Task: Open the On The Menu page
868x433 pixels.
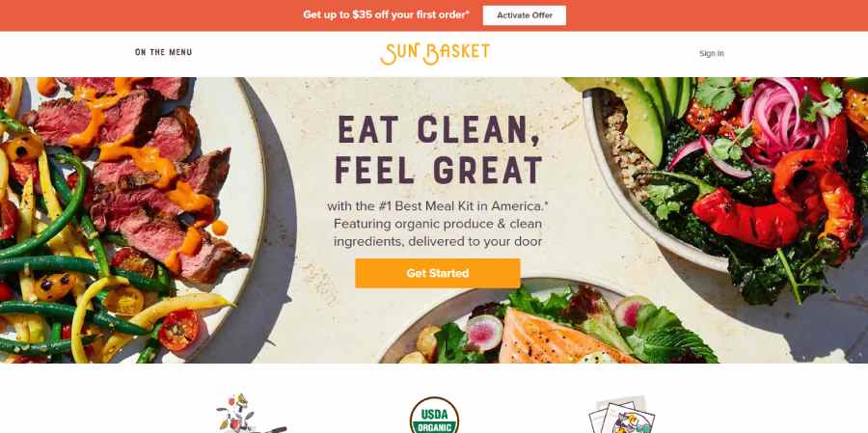Action: click(163, 52)
